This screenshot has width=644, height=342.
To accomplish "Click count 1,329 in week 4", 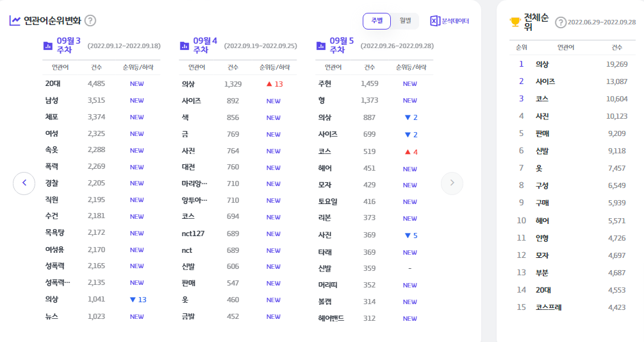I will (233, 84).
